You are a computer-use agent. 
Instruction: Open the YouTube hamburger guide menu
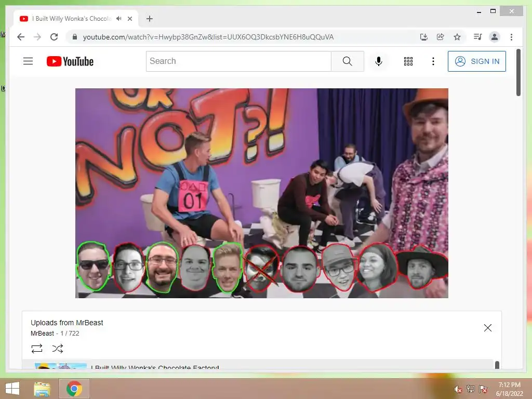28,61
